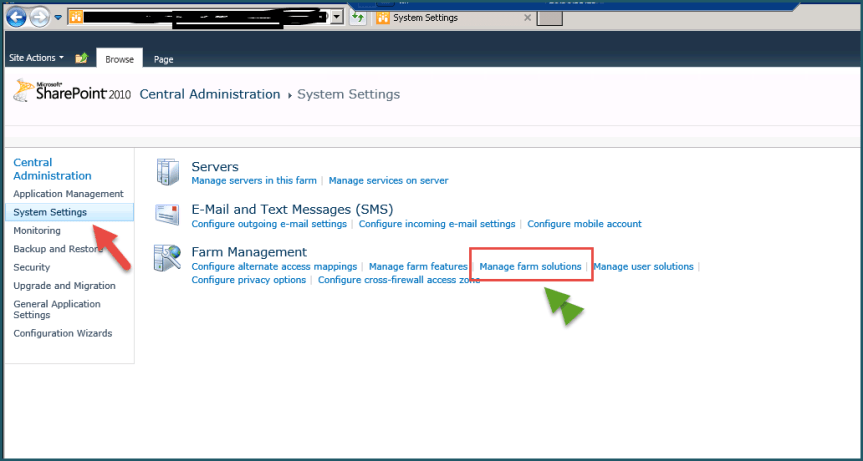The image size is (863, 461).
Task: Open Configure outgoing e-mail settings
Action: coord(269,224)
